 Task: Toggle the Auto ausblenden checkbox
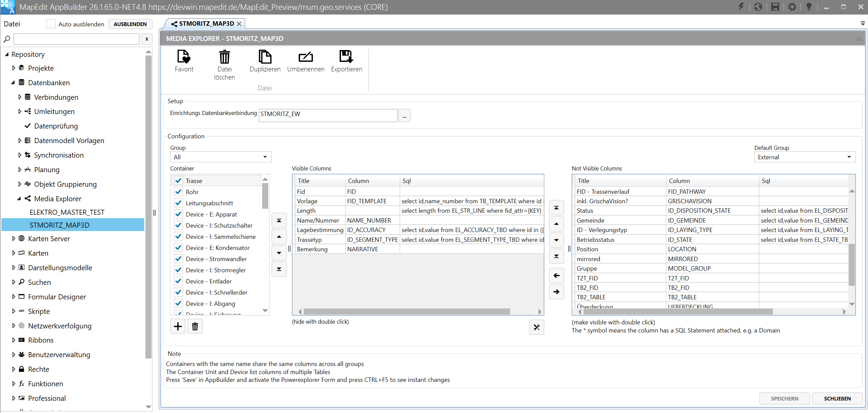[51, 24]
